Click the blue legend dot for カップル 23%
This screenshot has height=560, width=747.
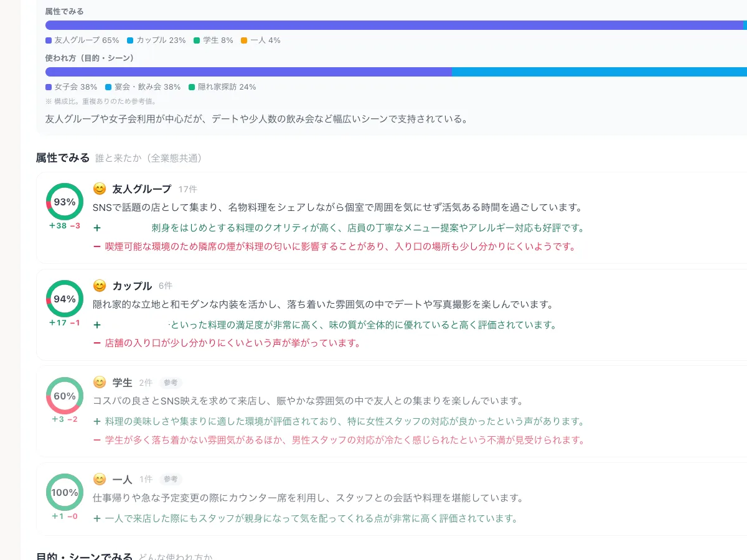click(x=130, y=40)
